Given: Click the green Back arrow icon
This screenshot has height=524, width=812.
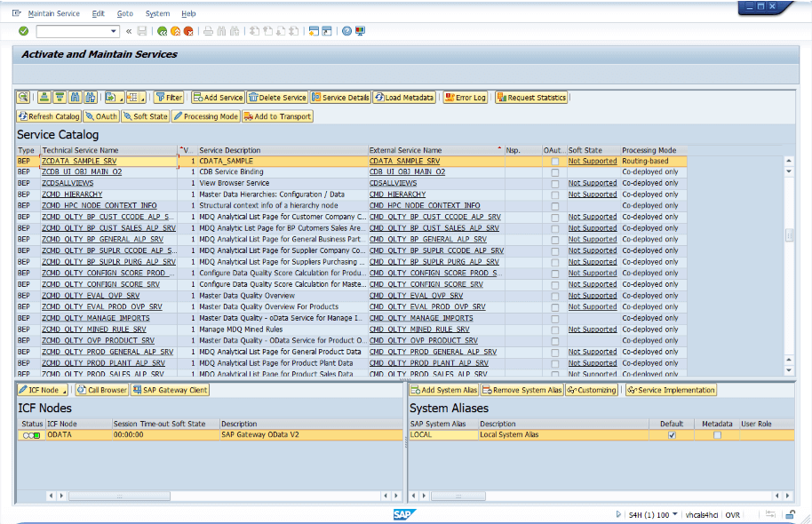Looking at the screenshot, I should [x=162, y=31].
